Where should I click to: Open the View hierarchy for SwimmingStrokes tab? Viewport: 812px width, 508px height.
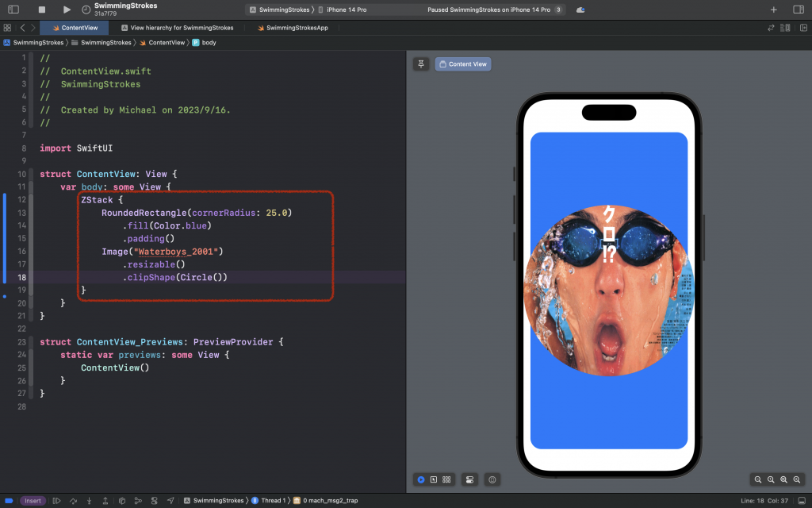pyautogui.click(x=177, y=28)
